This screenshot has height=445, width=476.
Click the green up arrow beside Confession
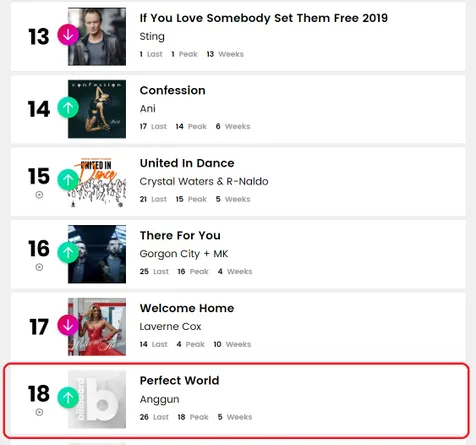click(68, 107)
